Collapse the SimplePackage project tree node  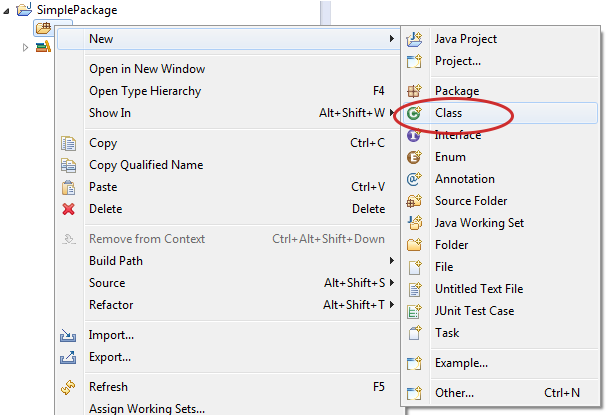click(x=6, y=11)
